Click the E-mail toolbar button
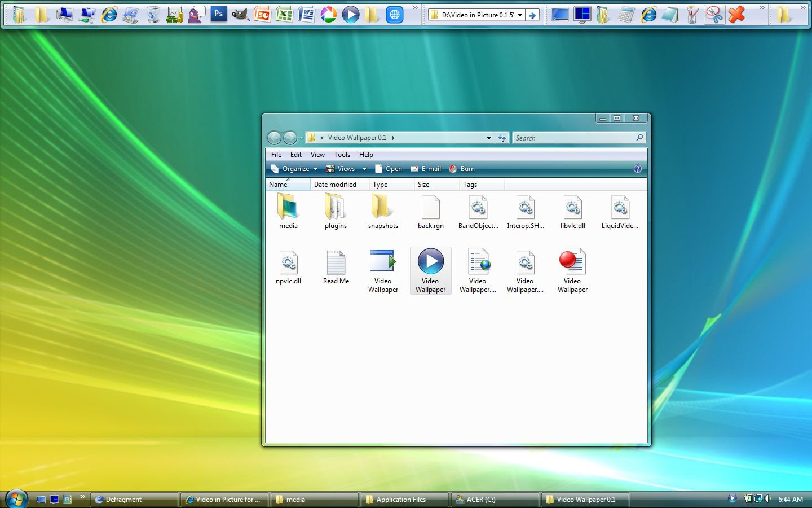Image resolution: width=812 pixels, height=508 pixels. 426,169
